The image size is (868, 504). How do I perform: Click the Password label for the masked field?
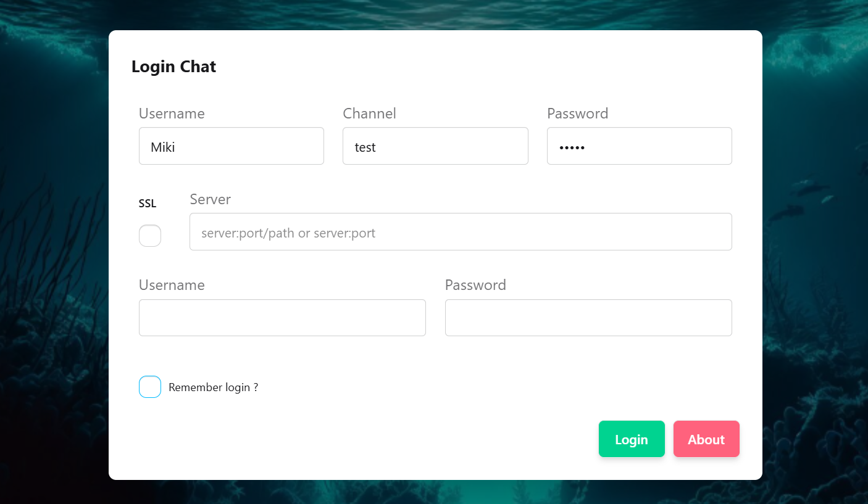click(x=577, y=114)
